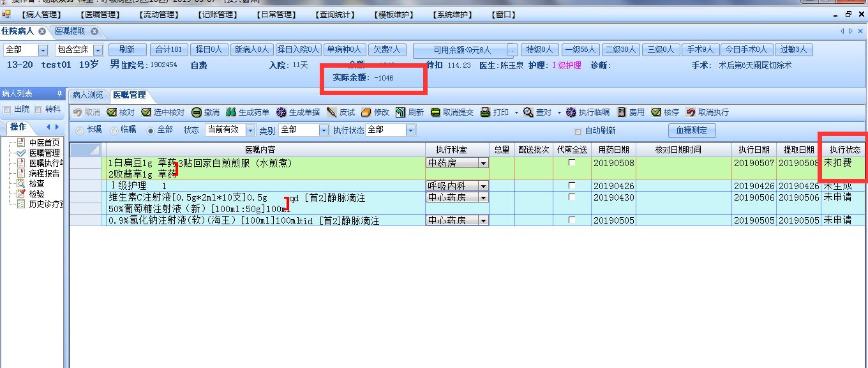Expand the 打印 dropdown arrow
The image size is (868, 368).
click(516, 113)
